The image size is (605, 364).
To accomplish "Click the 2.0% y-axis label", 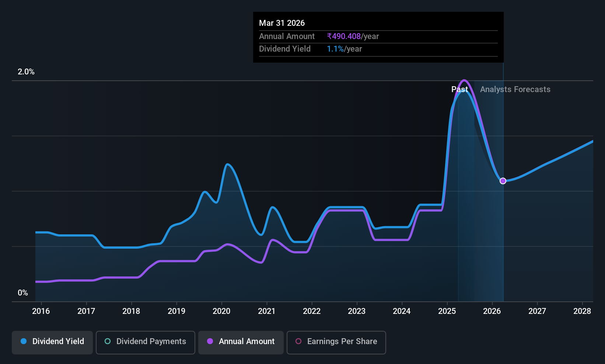I will click(26, 72).
